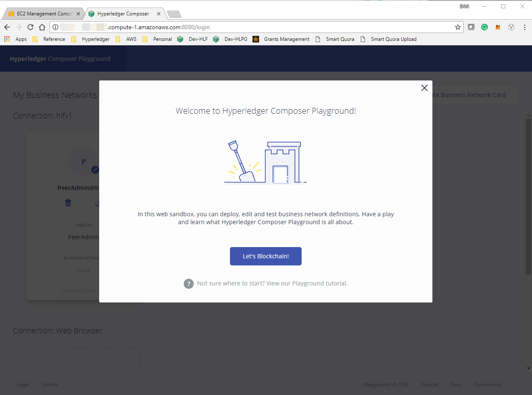Reload the page with the refresh icon
The width and height of the screenshot is (532, 395).
click(x=30, y=27)
